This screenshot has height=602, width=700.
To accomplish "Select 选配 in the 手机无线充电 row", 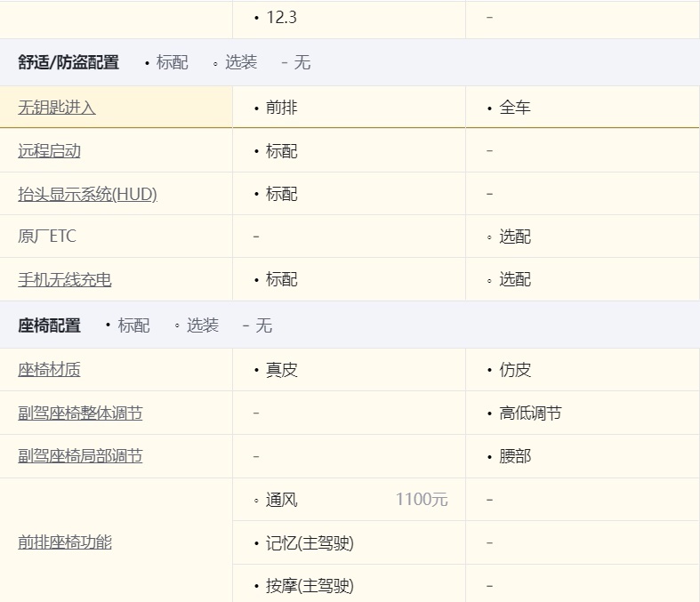I will point(515,280).
